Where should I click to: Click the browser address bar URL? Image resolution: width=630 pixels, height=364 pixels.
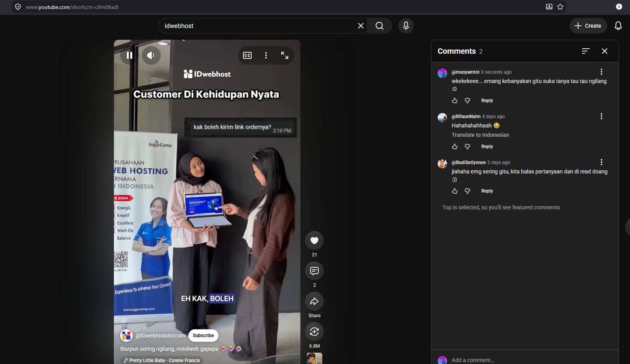[x=72, y=7]
